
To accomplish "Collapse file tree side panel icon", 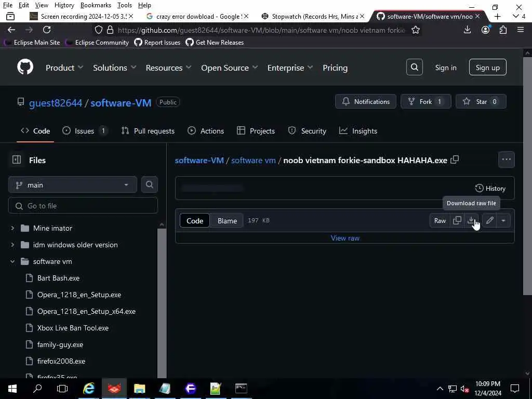I will click(x=17, y=160).
